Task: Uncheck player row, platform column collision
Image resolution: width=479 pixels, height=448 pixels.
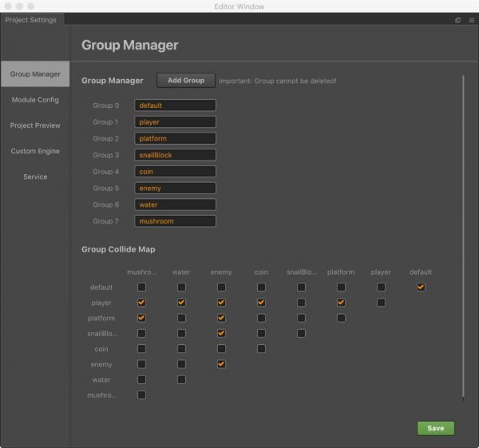Action: point(341,303)
